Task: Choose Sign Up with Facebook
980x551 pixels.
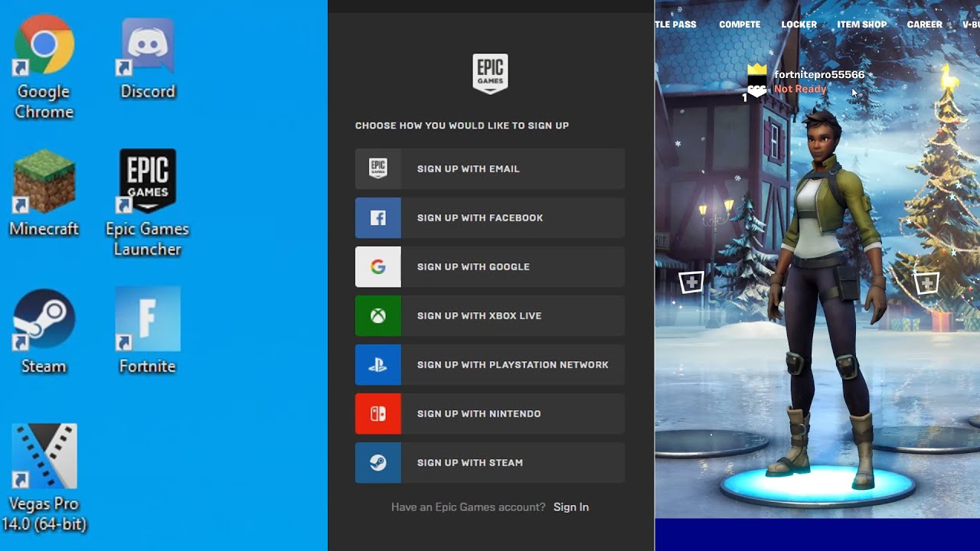Action: pyautogui.click(x=490, y=218)
